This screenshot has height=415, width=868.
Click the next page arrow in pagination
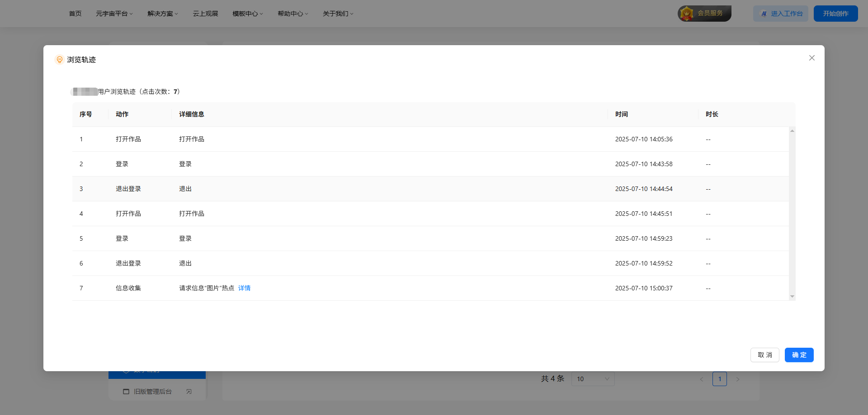(x=738, y=379)
